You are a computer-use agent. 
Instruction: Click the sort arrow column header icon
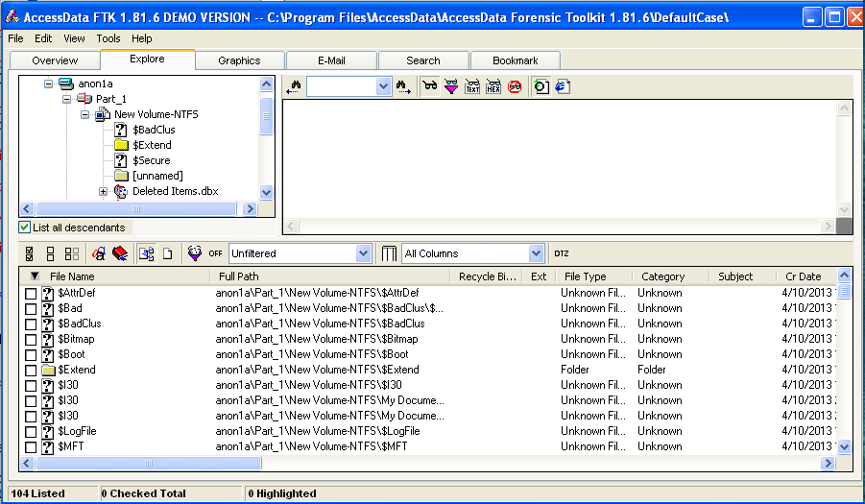(x=35, y=276)
